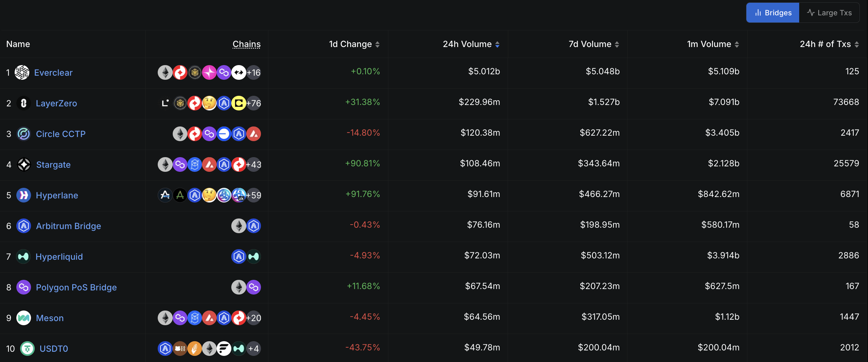Image resolution: width=868 pixels, height=362 pixels.
Task: Expand the +43 chains badge for Stargate
Action: click(x=253, y=164)
